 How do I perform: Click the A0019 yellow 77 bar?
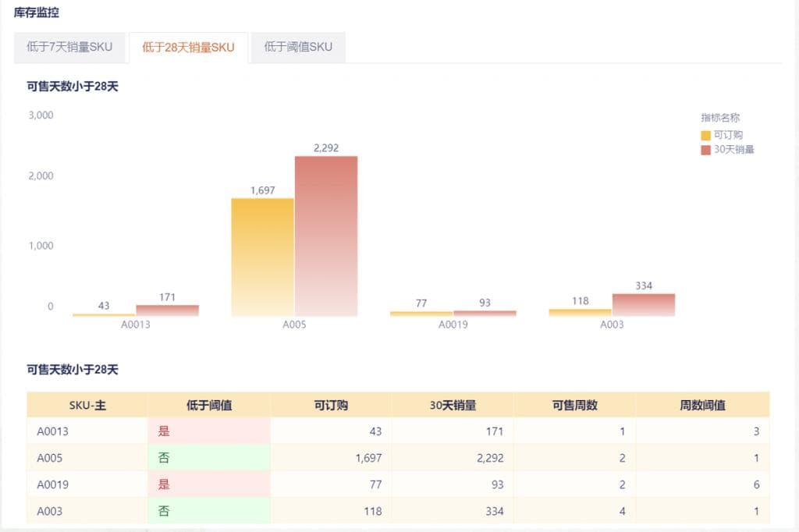click(x=421, y=314)
